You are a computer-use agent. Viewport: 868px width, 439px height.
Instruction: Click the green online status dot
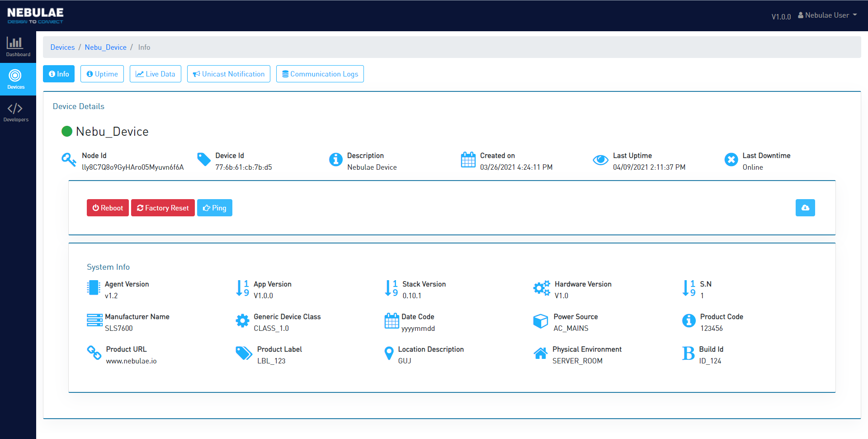coord(67,131)
